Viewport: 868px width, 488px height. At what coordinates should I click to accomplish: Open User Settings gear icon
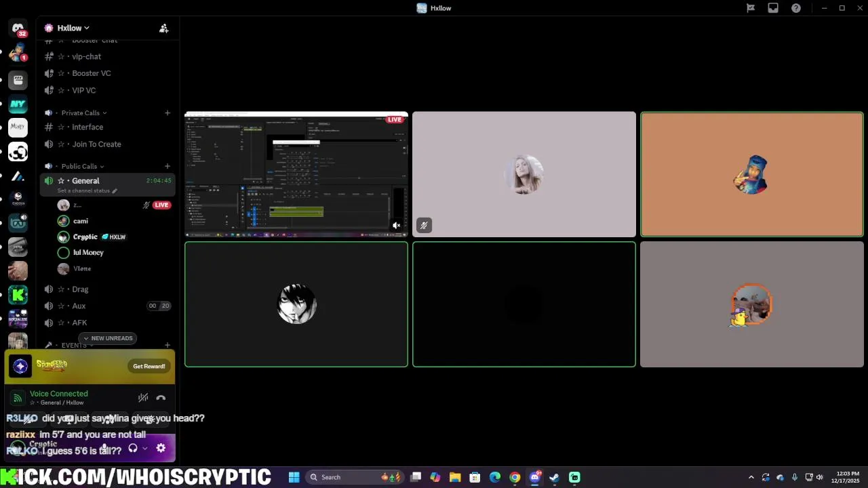coord(161,448)
